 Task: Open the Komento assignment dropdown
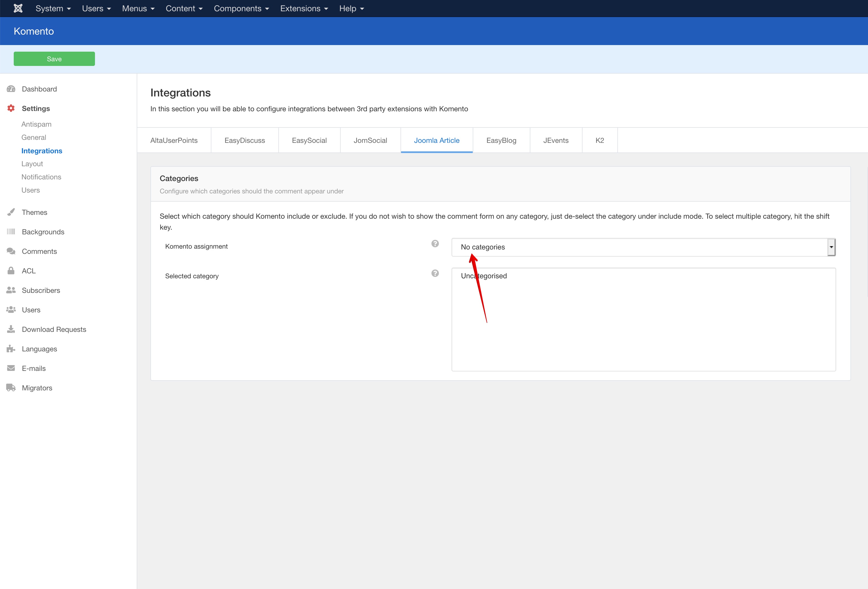(643, 247)
